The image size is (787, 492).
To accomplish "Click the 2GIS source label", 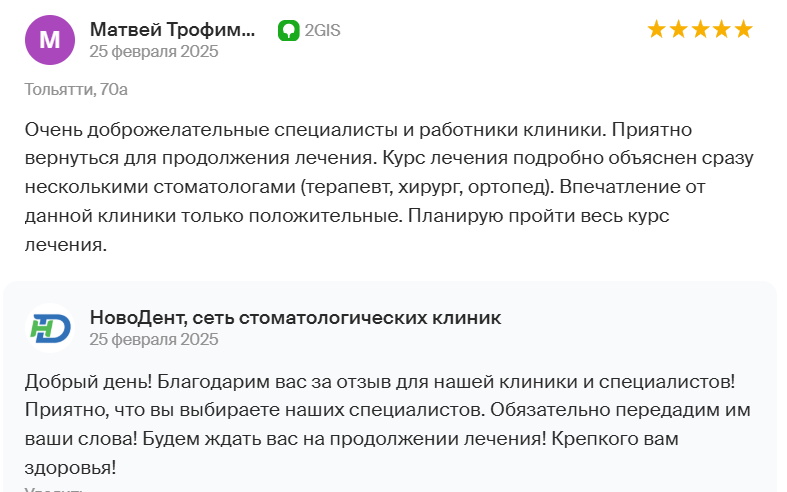I will coord(323,31).
